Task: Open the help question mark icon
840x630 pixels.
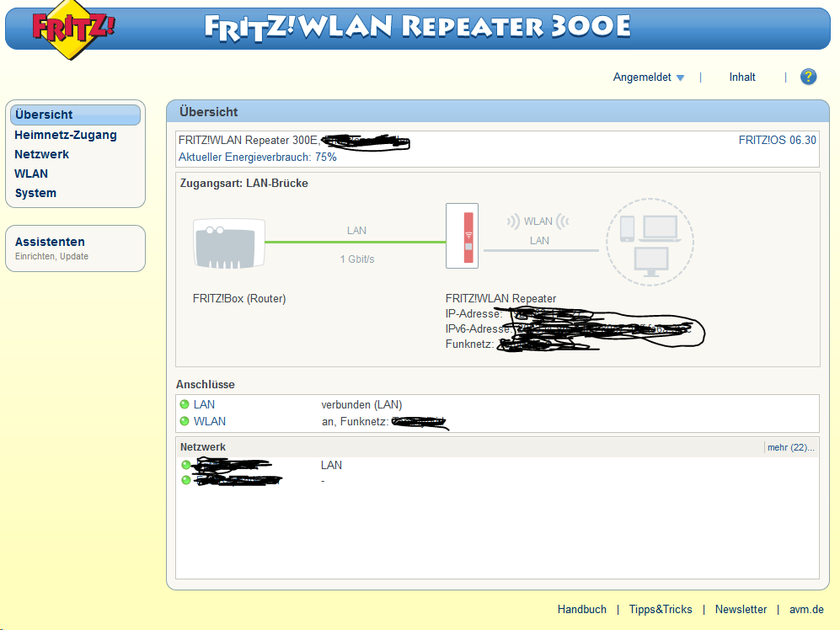Action: pos(808,77)
